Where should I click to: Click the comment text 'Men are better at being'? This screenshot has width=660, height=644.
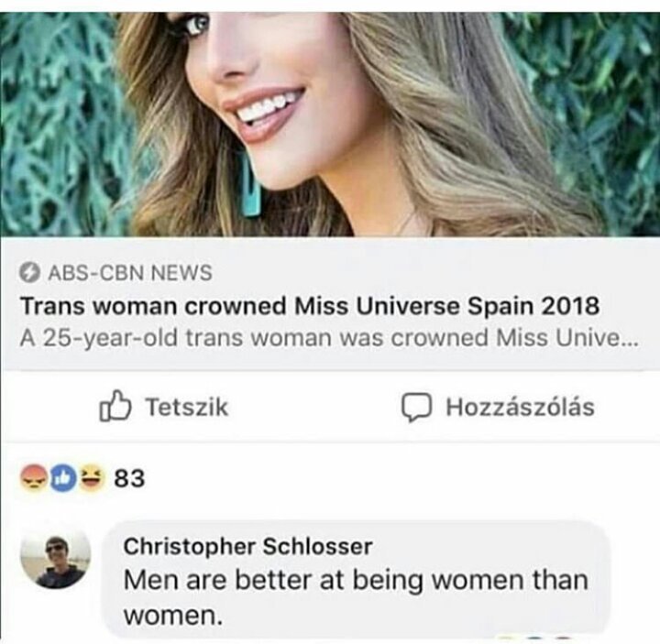point(273,581)
